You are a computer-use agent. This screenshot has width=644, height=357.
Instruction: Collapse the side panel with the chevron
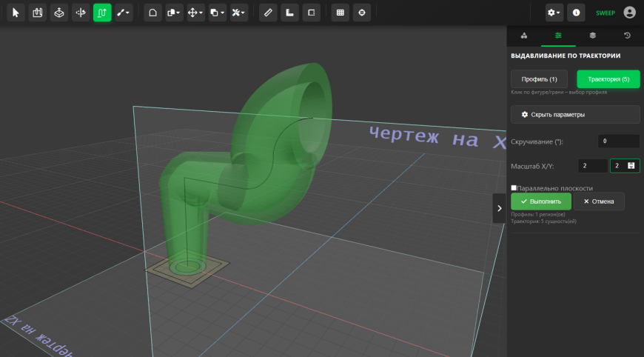pyautogui.click(x=500, y=208)
